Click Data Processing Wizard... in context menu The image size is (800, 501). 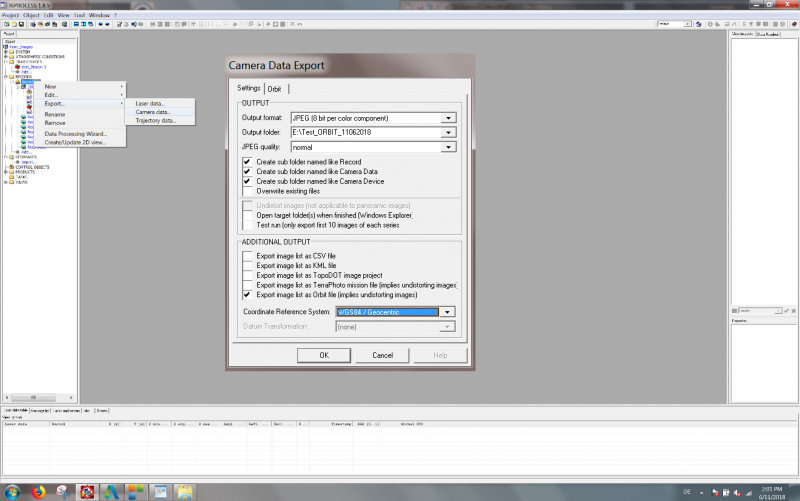point(80,134)
